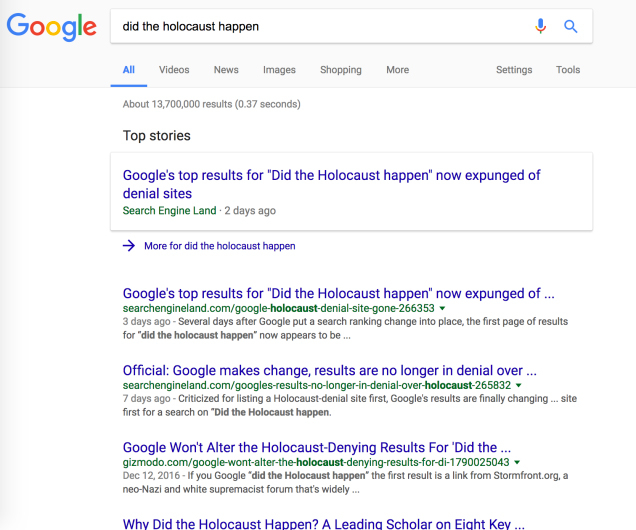Click the blue magnifying glass search button
This screenshot has width=636, height=530.
[571, 26]
